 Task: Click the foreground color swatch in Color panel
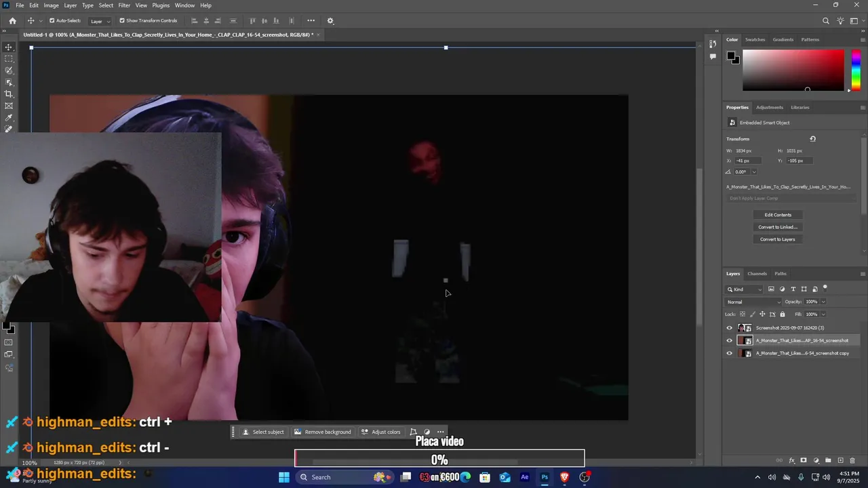[731, 56]
